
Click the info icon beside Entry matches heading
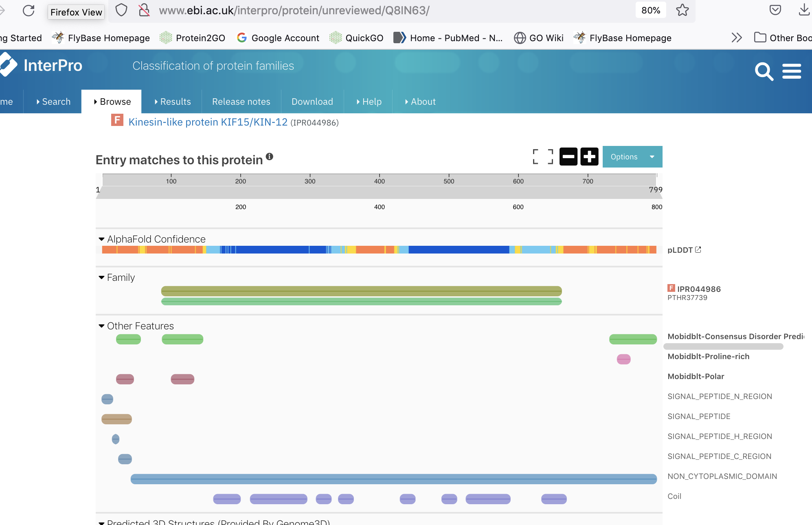click(x=270, y=157)
